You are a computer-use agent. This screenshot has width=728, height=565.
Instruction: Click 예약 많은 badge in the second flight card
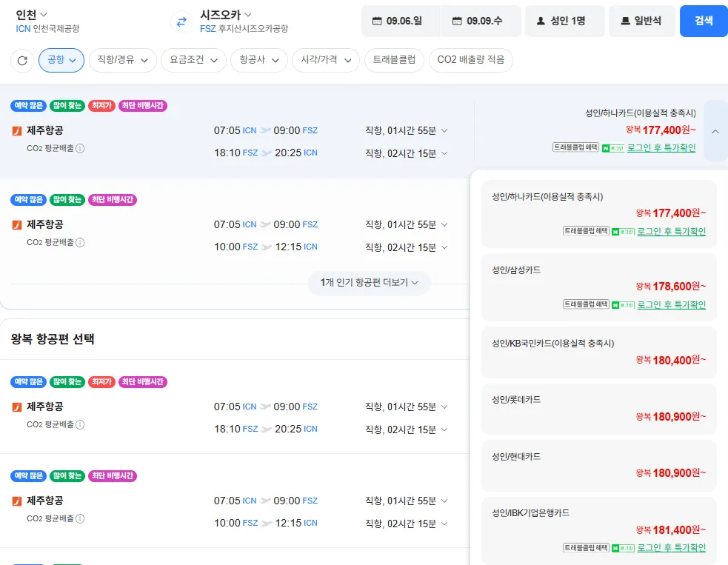coord(28,200)
